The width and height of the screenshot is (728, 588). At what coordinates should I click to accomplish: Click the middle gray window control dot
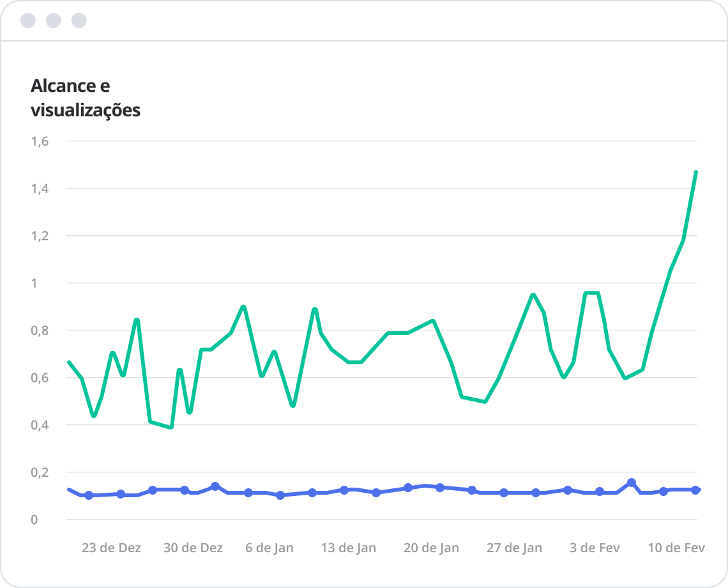coord(54,20)
